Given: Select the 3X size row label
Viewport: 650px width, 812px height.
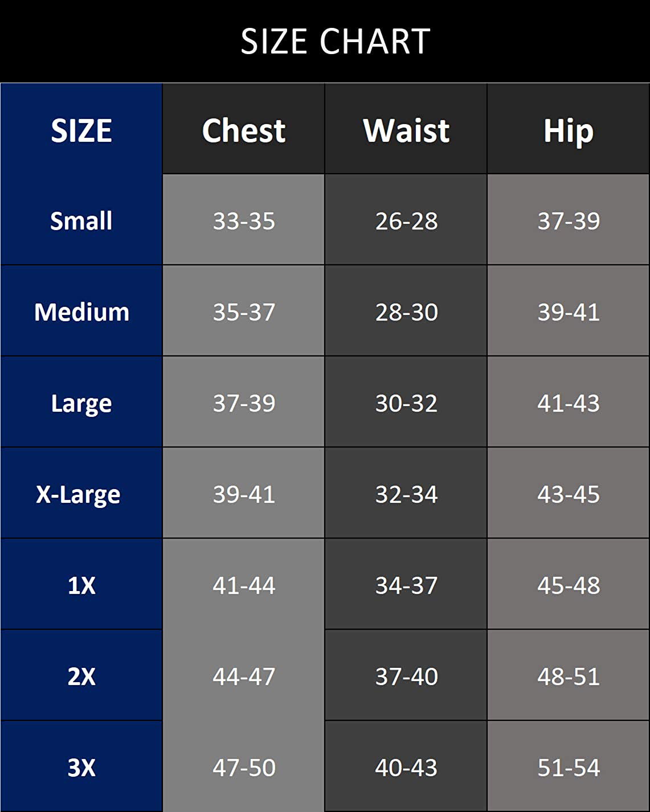Looking at the screenshot, I should click(81, 768).
